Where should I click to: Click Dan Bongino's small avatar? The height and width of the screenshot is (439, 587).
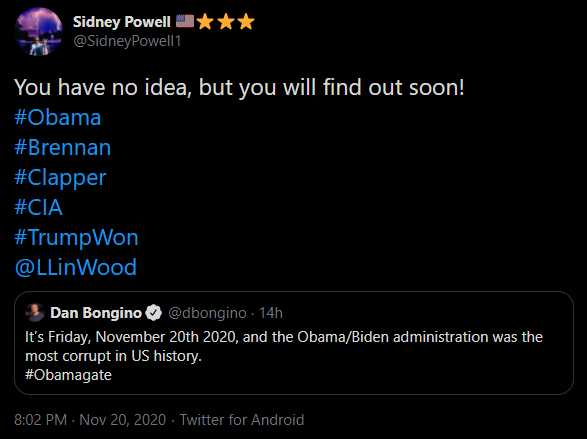pyautogui.click(x=35, y=313)
